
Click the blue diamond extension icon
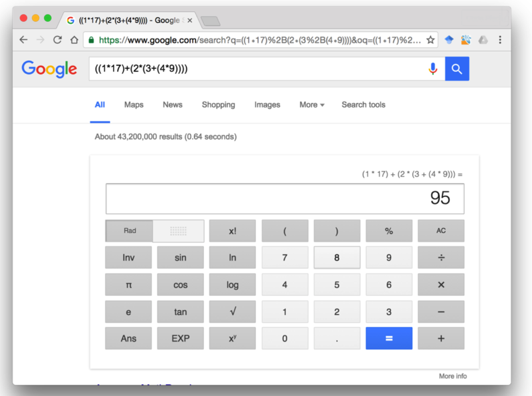click(x=449, y=40)
